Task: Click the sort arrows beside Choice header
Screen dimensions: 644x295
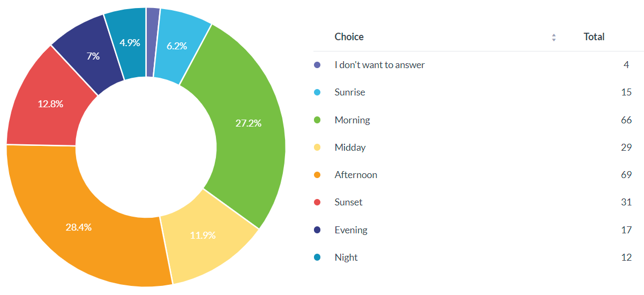Action: 554,38
